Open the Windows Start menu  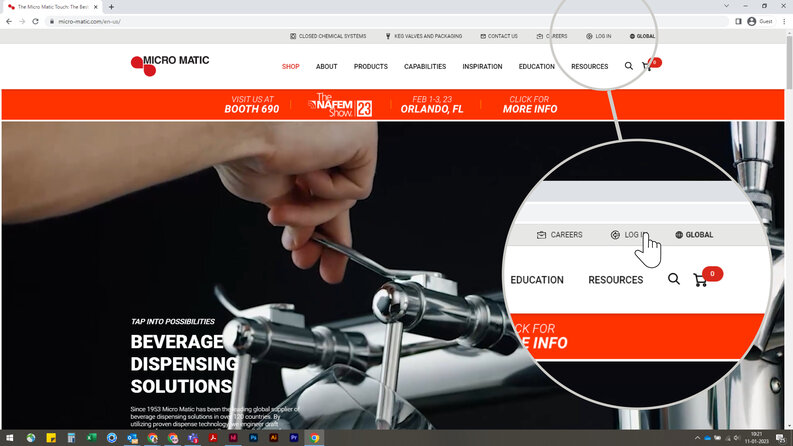pyautogui.click(x=9, y=438)
